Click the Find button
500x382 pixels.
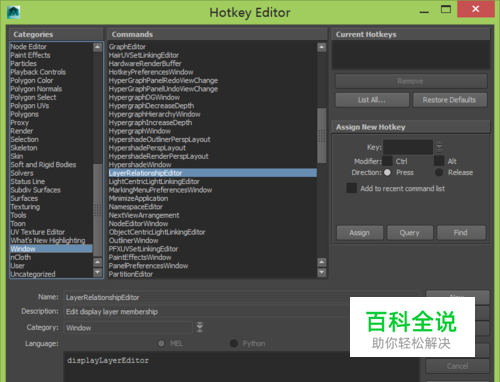[x=461, y=232]
